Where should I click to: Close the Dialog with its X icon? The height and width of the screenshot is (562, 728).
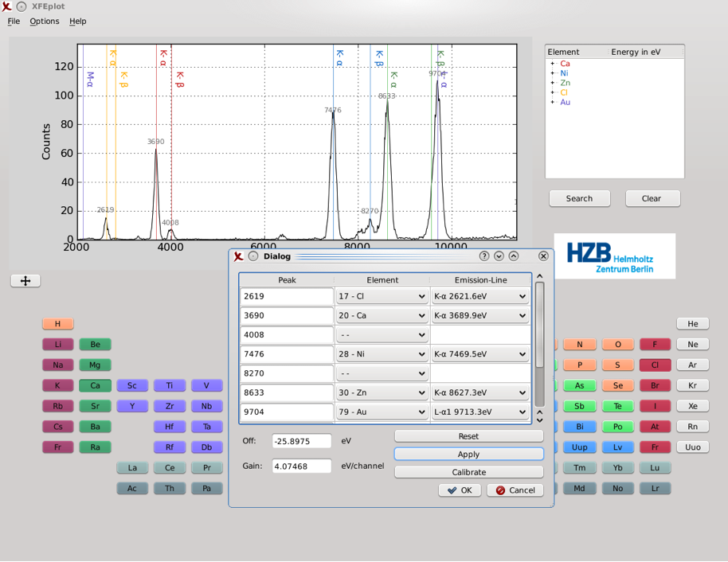click(543, 256)
